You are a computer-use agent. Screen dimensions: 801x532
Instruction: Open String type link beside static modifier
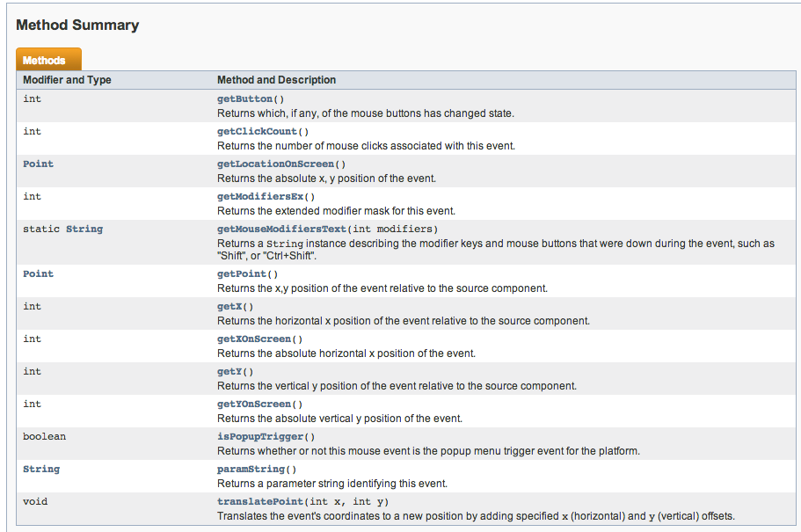(x=84, y=230)
